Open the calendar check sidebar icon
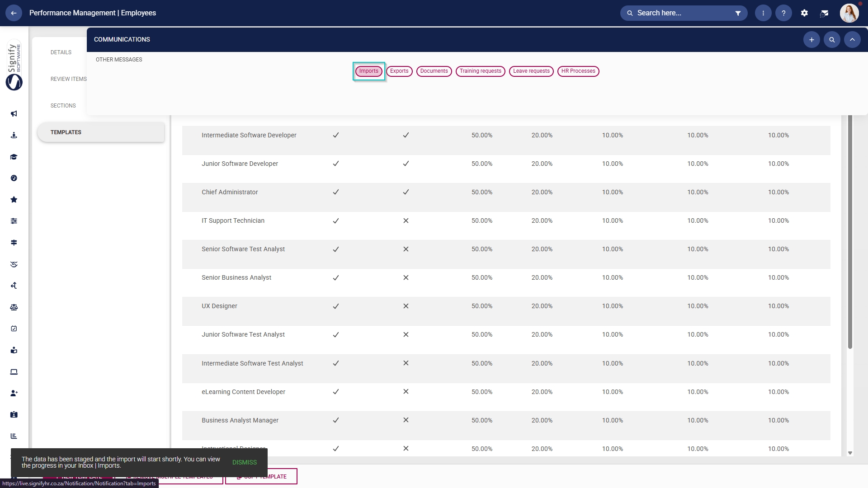The image size is (868, 488). pos(14,328)
